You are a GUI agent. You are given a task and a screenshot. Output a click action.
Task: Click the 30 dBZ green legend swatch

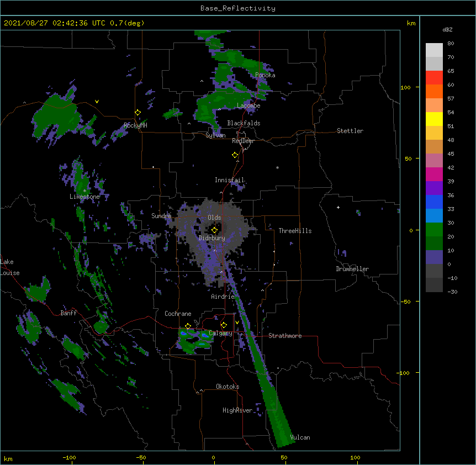click(434, 230)
